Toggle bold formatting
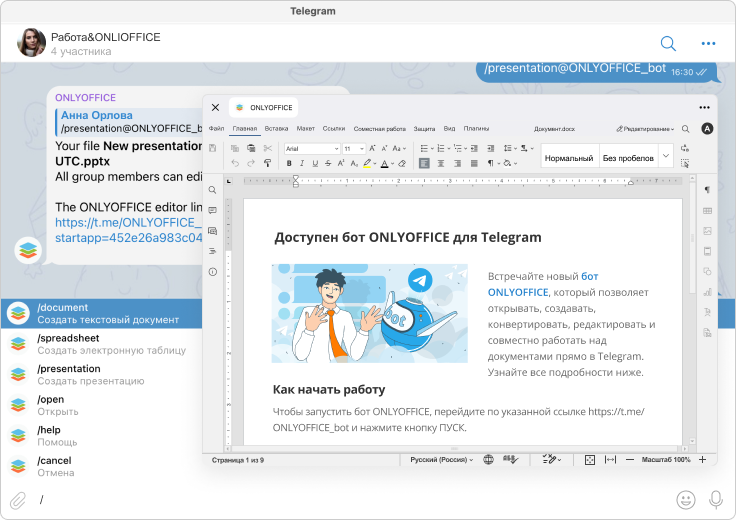 (x=289, y=163)
